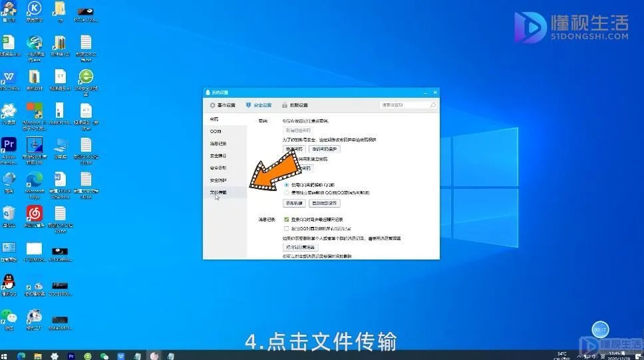Image resolution: width=644 pixels, height=360 pixels.
Task: Select 'use QQ password to unlock QQ lock' radio
Action: point(287,185)
